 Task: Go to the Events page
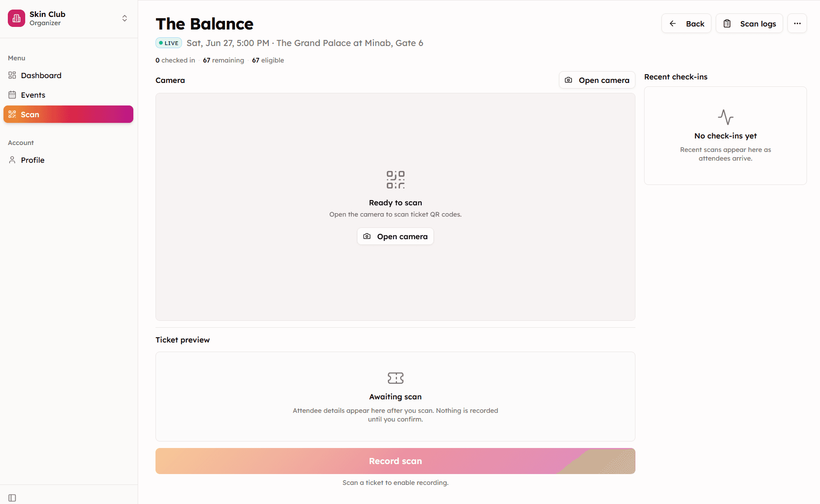tap(69, 95)
